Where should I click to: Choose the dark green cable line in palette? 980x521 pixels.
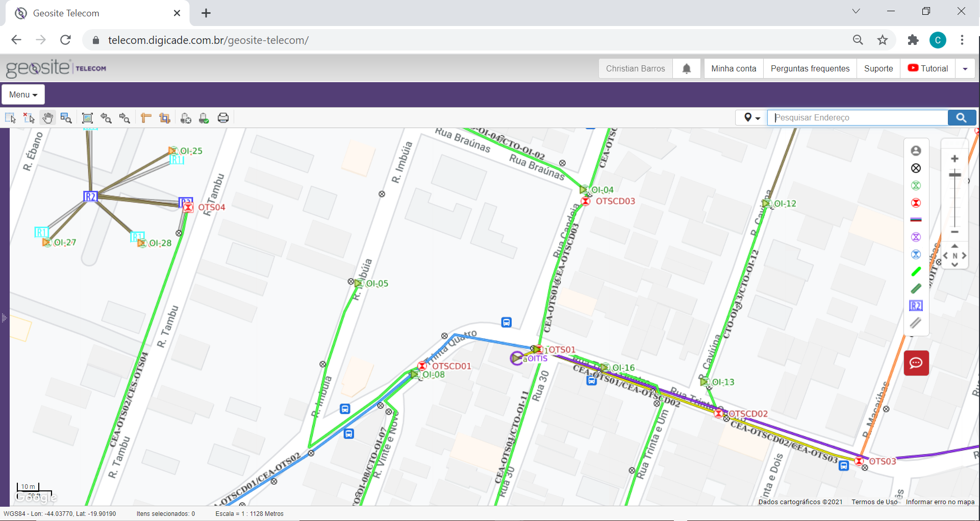click(916, 288)
